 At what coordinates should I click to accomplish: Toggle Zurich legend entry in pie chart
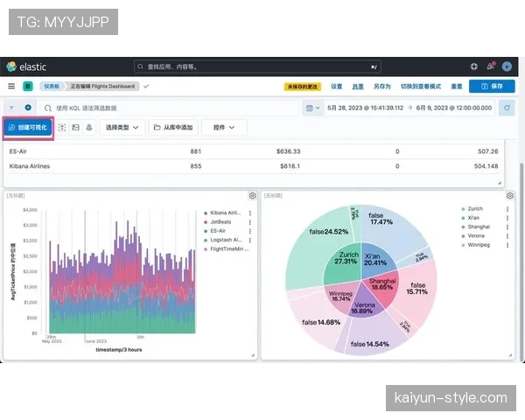(475, 209)
